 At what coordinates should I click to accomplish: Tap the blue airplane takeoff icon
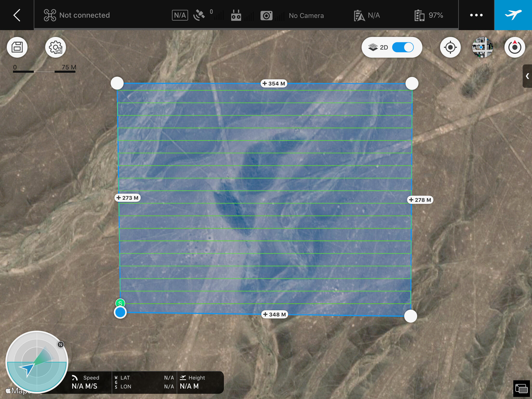pyautogui.click(x=513, y=15)
